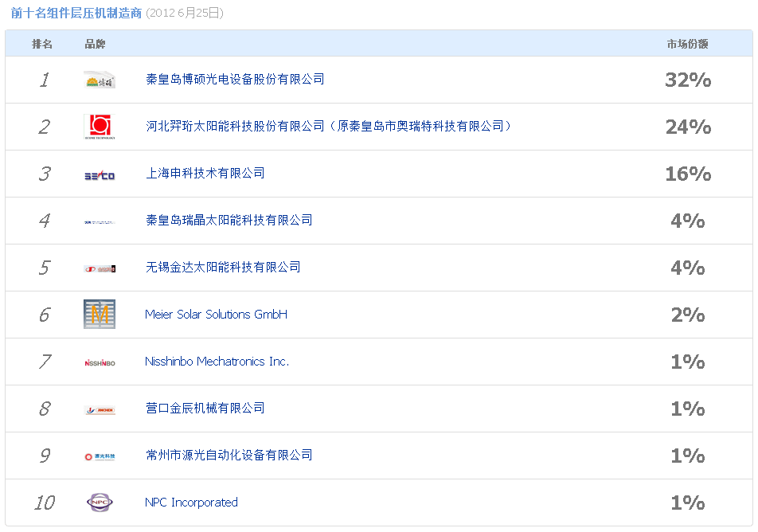Viewport: 758px width, 532px height.
Task: Click the 营口金辰 brand logo image
Action: [100, 409]
